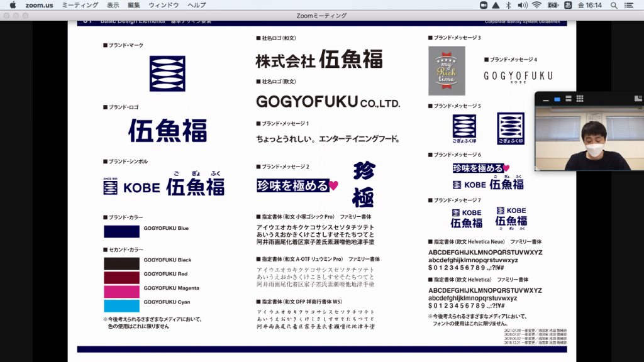Hide the video thumbnail with the dash icon
The width and height of the screenshot is (644, 362).
coord(546,99)
